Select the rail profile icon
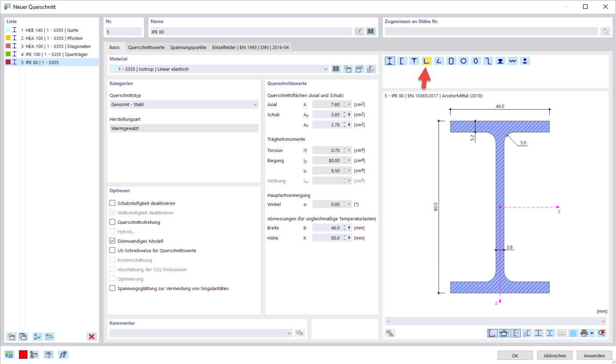Viewport: 616px width, 364px height. point(500,61)
